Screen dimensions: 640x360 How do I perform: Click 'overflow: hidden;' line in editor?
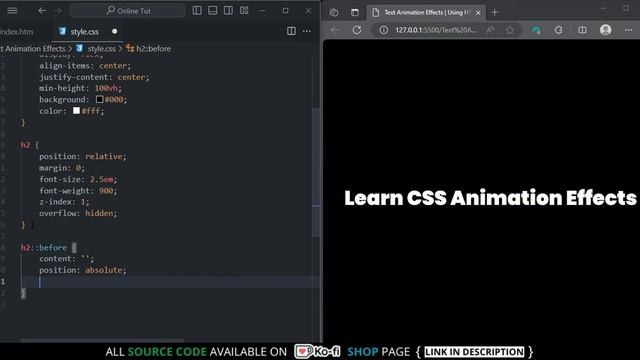coord(78,213)
